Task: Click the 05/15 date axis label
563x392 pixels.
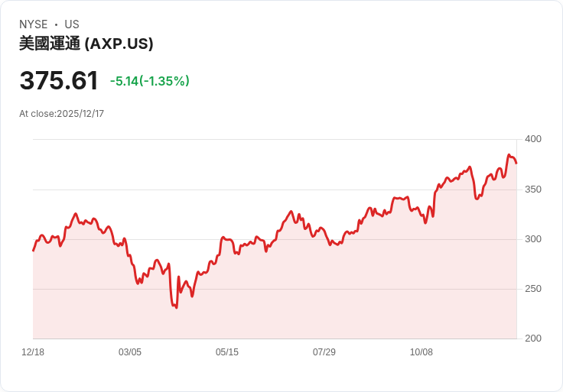Action: [x=227, y=352]
